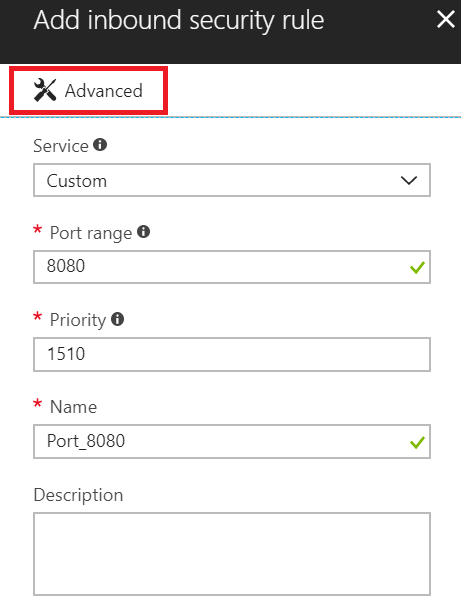
Task: Click the Advanced wrench and screwdriver icon
Action: [x=45, y=90]
